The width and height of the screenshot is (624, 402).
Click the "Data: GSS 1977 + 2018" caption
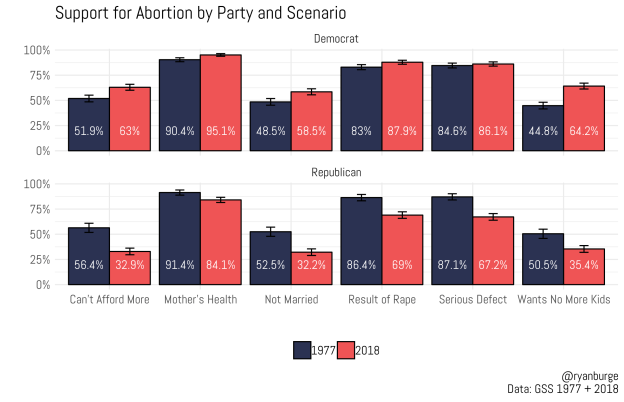564,388
